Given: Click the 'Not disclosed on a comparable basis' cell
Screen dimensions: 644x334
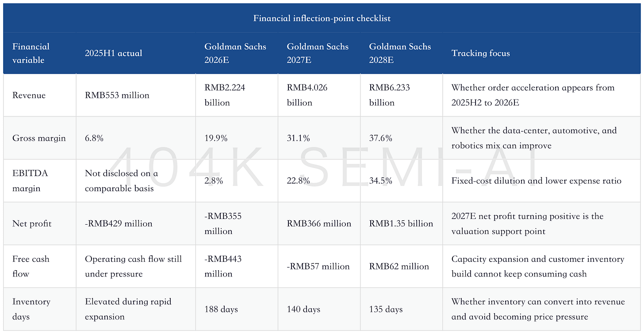Looking at the screenshot, I should (x=122, y=180).
